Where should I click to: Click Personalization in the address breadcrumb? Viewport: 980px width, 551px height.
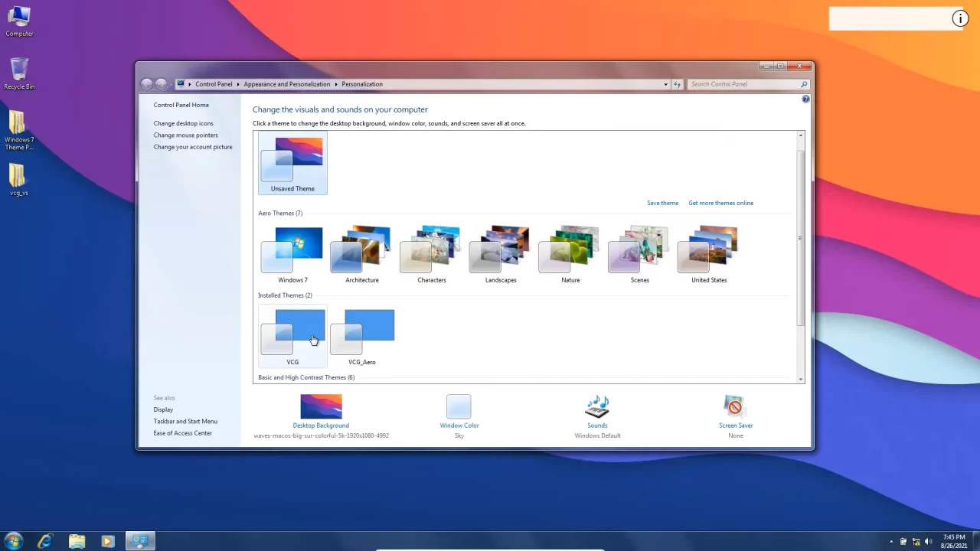click(362, 84)
